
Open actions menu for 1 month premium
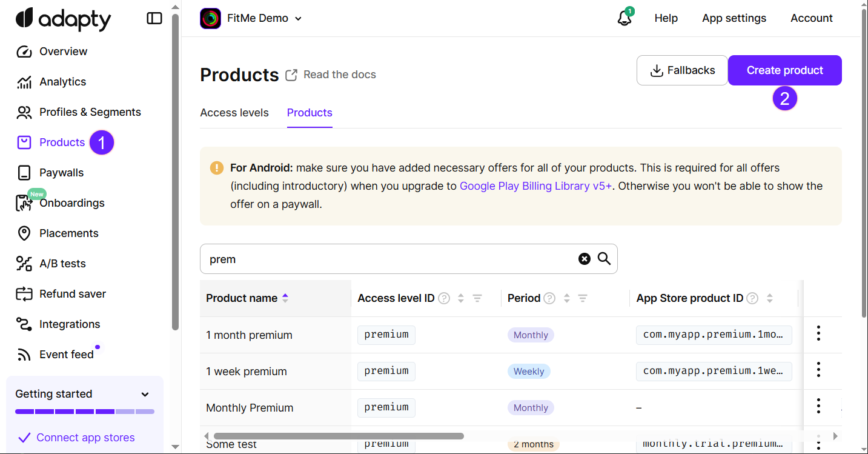pyautogui.click(x=818, y=333)
